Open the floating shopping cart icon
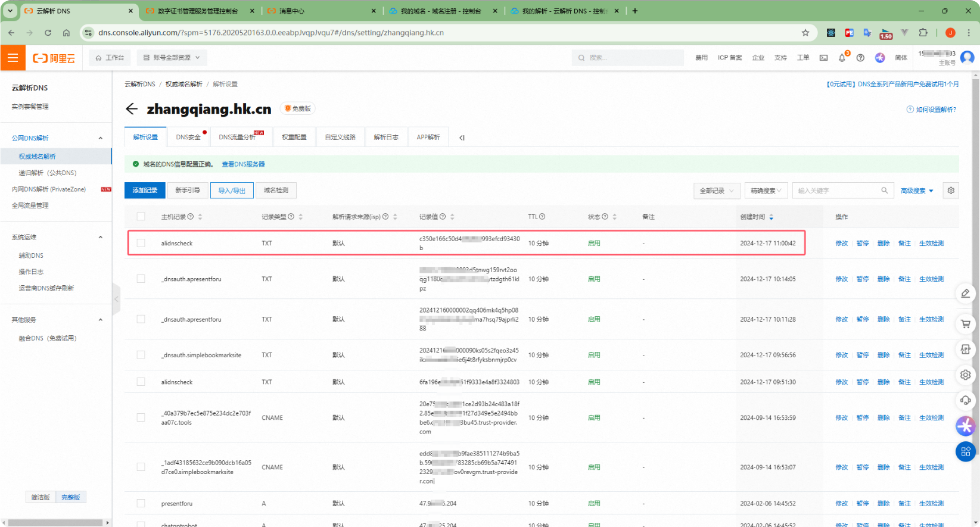980x527 pixels. 966,324
